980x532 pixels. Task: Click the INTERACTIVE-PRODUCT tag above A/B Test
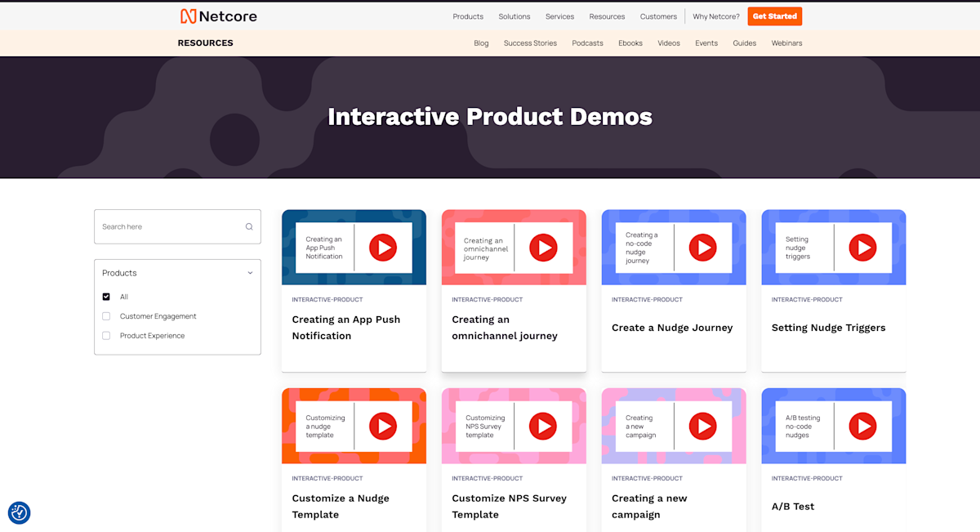[807, 479]
